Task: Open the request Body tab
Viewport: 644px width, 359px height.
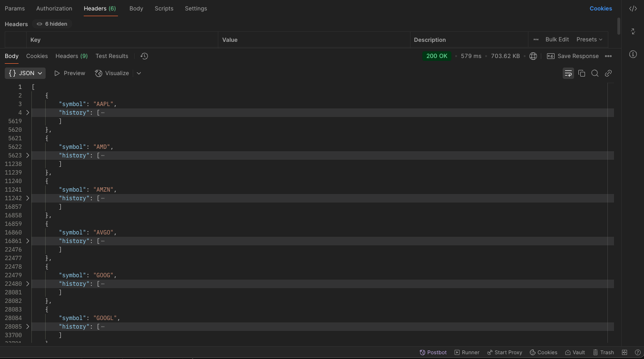Action: 136,9
